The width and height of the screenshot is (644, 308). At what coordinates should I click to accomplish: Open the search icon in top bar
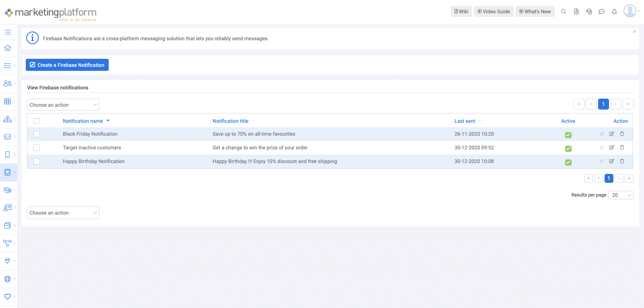click(563, 12)
